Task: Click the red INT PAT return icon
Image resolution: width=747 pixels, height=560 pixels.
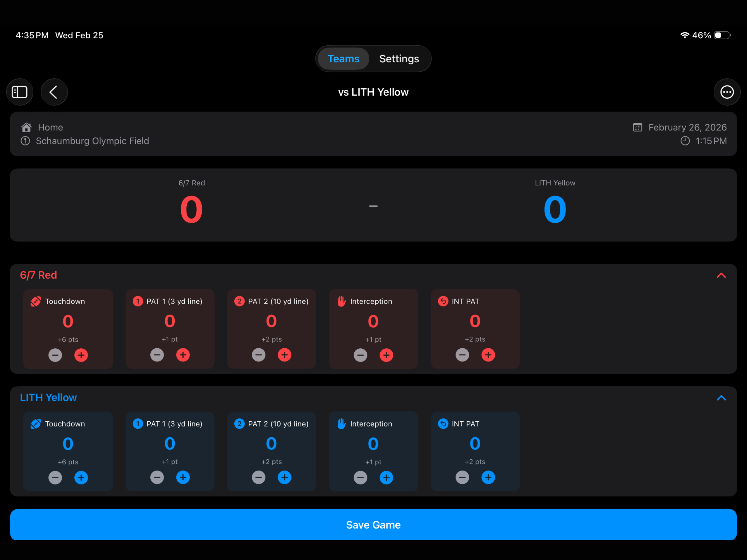Action: (443, 301)
